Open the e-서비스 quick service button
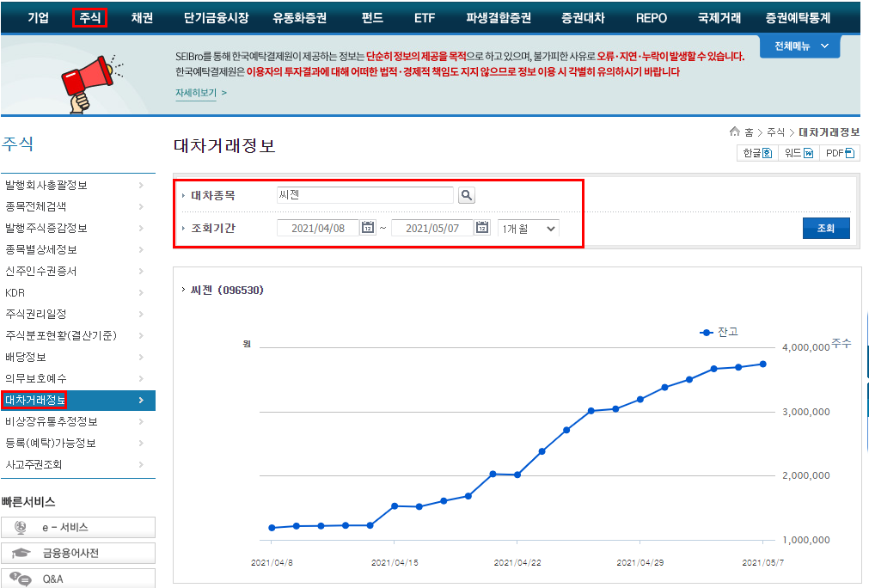 (78, 527)
